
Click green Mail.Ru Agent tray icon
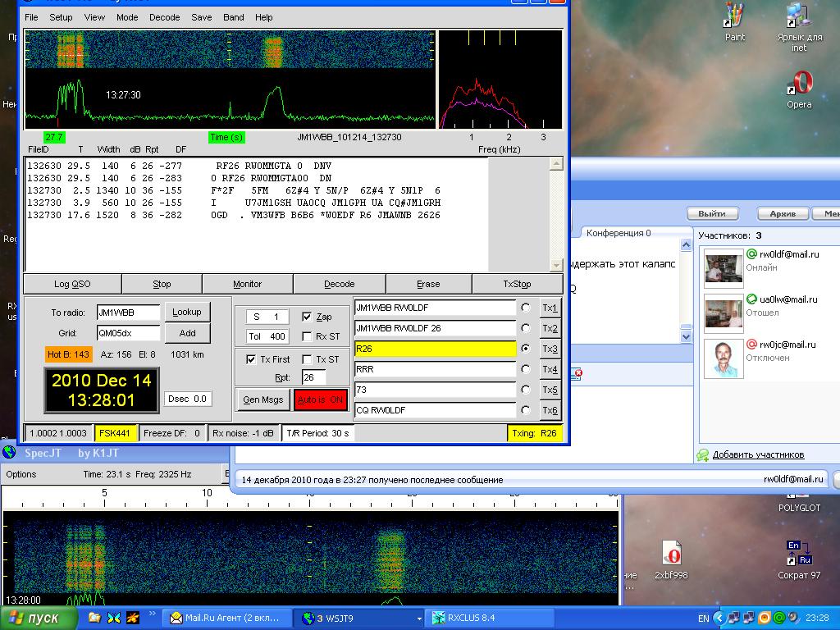click(779, 619)
